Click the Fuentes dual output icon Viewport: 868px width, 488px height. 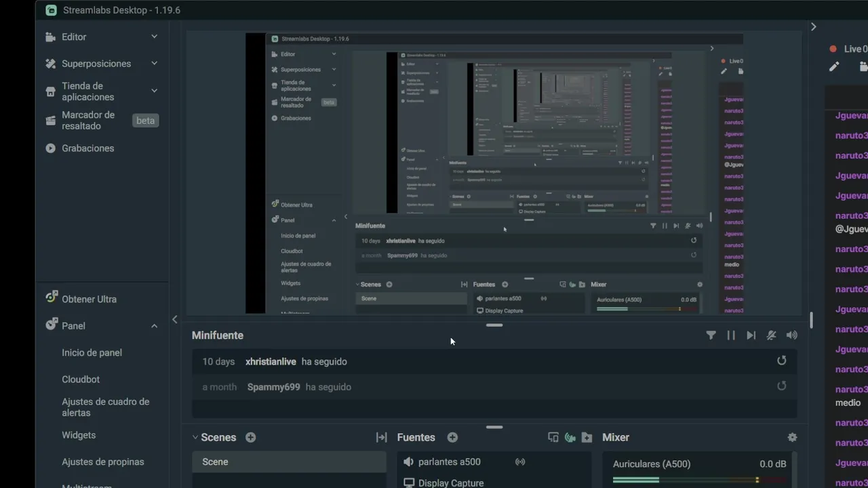(553, 438)
